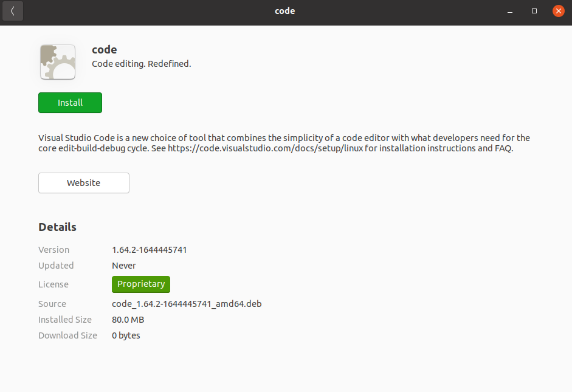Go back using the header arrow button
The width and height of the screenshot is (572, 392).
[x=13, y=11]
